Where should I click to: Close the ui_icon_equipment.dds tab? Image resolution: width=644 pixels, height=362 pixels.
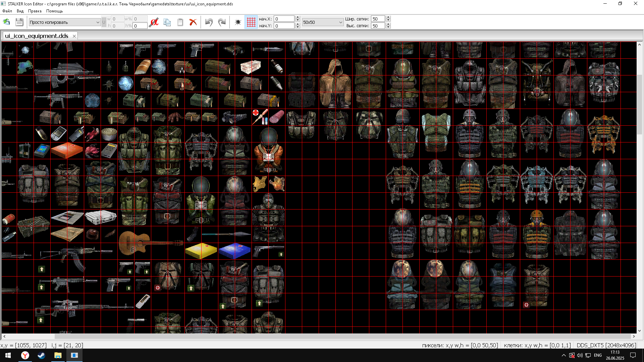[x=74, y=36]
